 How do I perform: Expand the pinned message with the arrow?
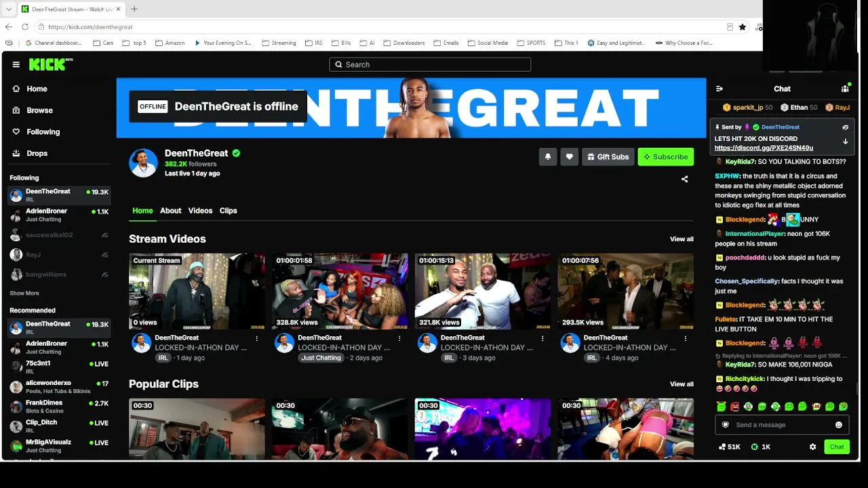pyautogui.click(x=846, y=142)
